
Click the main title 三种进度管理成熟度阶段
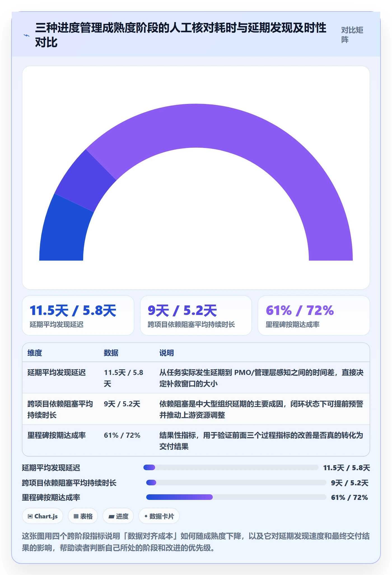[181, 35]
